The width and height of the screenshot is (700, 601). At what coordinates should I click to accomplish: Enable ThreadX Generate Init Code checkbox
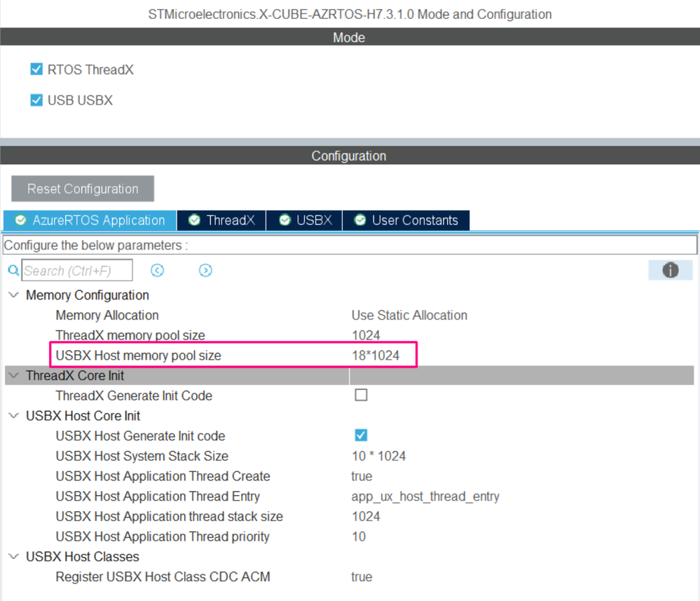click(x=361, y=395)
